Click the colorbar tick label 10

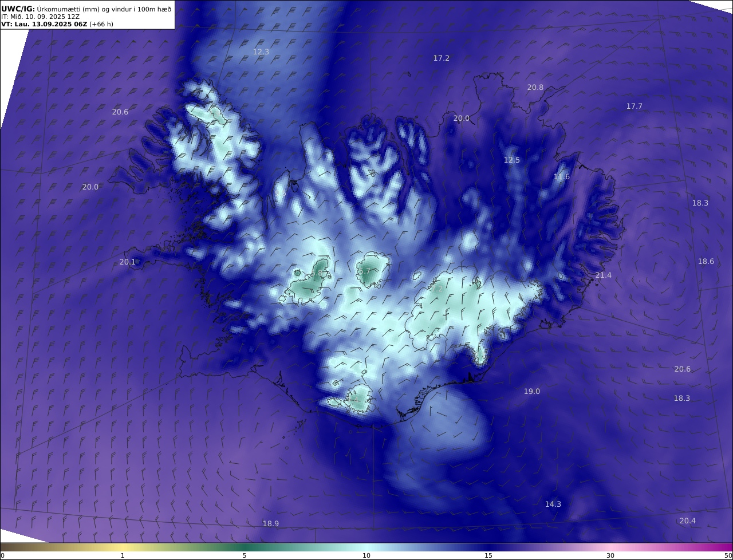pos(366,555)
